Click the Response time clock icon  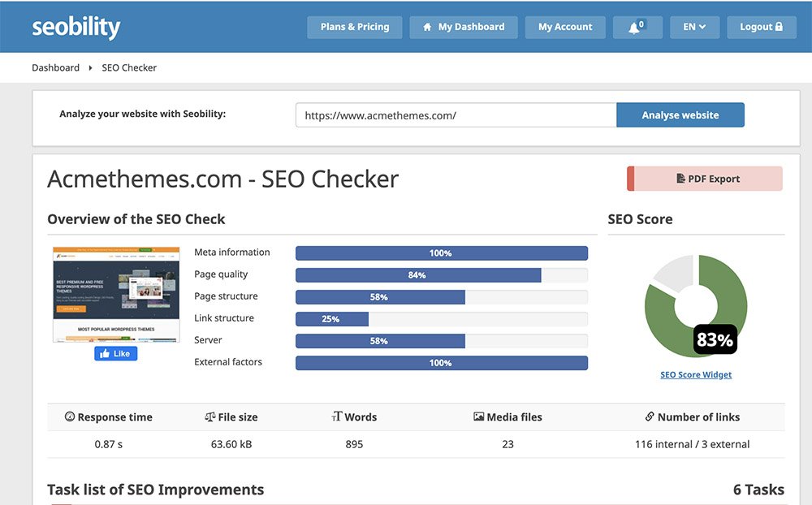[69, 417]
